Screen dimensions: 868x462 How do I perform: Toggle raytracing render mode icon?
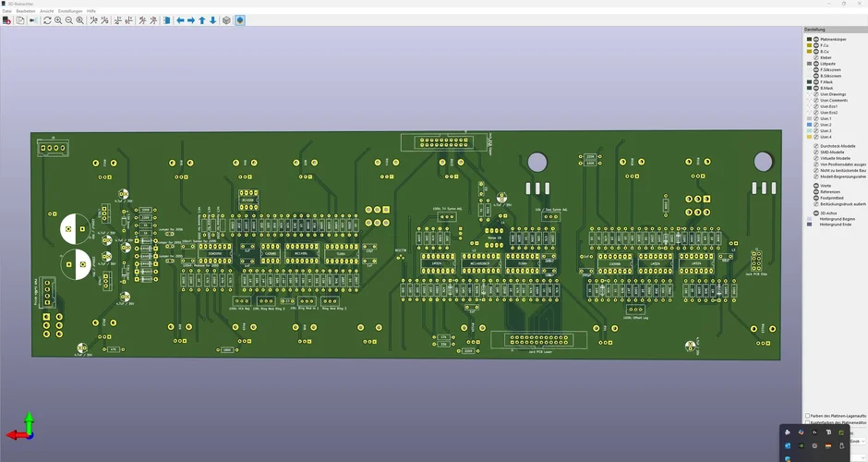point(33,20)
